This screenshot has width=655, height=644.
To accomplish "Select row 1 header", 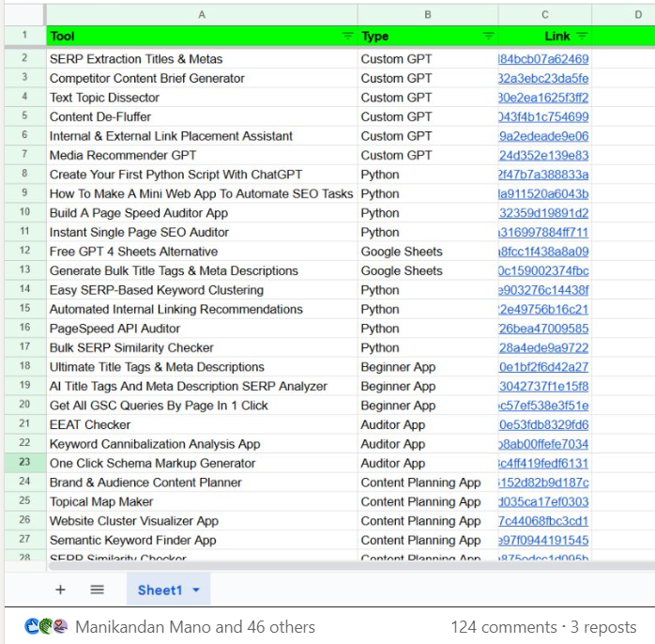I will point(24,35).
